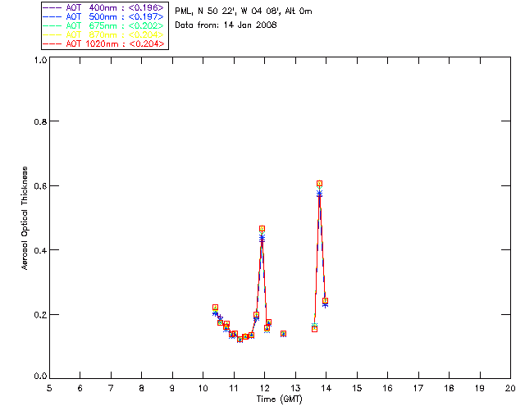525x420 pixels.
Task: Click the x-axis tick label 10
Action: 203,388
